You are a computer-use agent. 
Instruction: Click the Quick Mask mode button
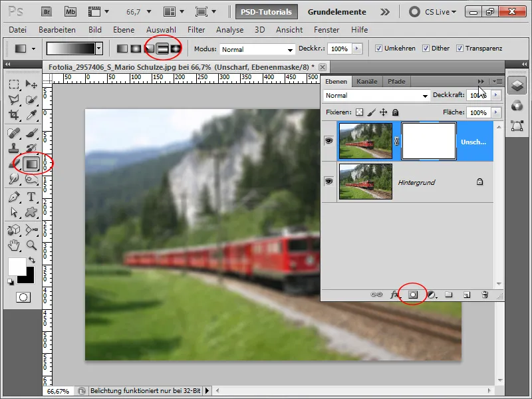tap(23, 297)
